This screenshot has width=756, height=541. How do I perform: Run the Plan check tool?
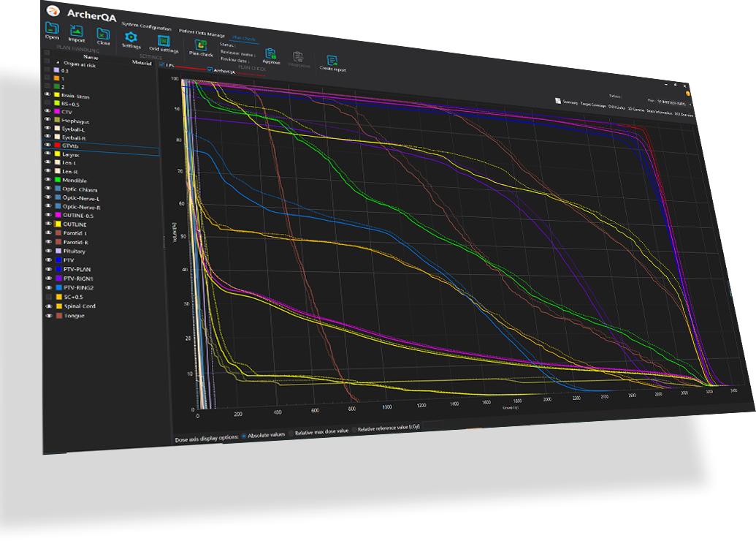201,45
